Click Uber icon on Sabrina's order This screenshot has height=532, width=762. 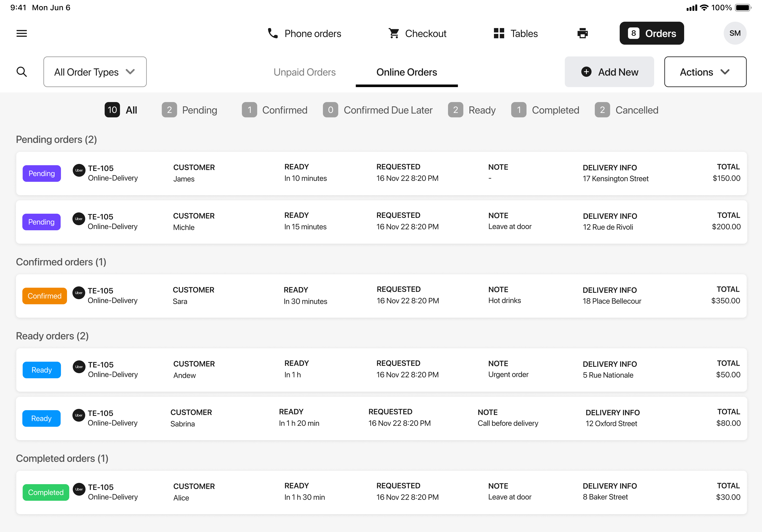point(79,415)
